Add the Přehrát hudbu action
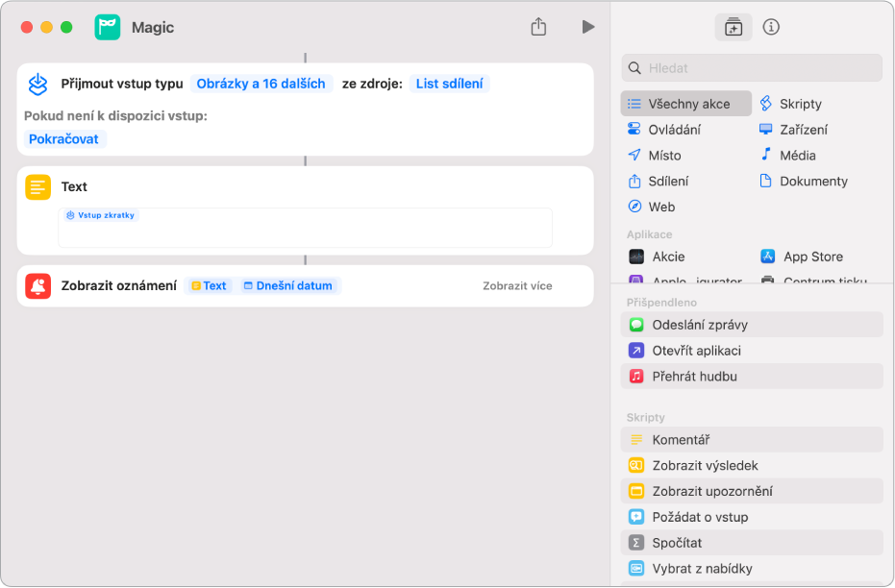 click(752, 377)
